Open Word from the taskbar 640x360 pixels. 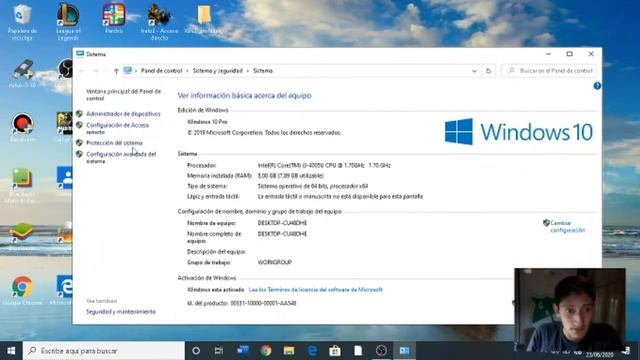coord(242,351)
